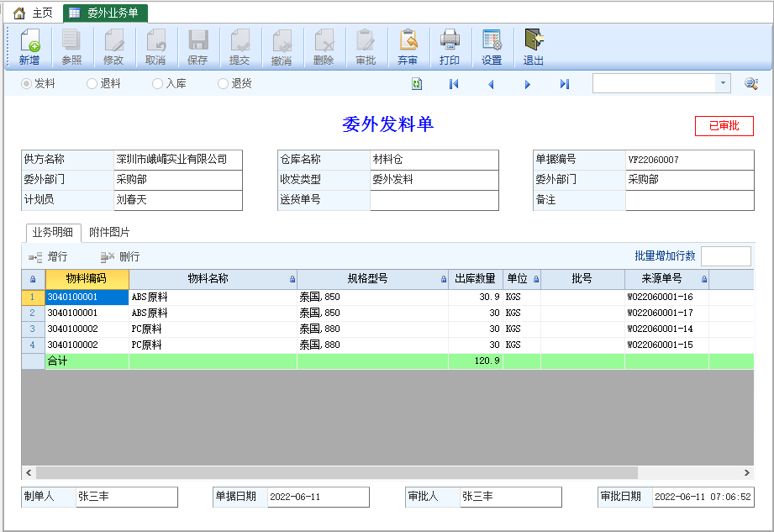774x532 pixels.
Task: Click the 单据日期 field 2022-06-11
Action: point(319,497)
